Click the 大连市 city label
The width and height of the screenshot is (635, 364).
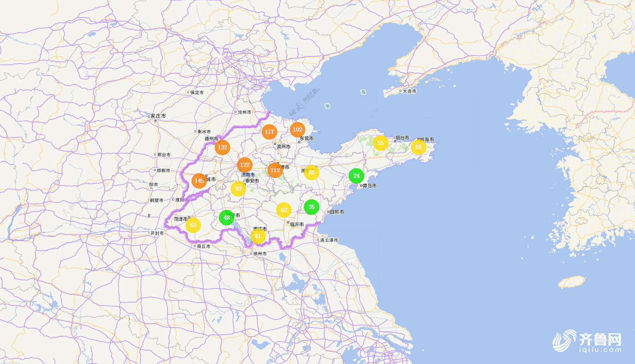pos(409,91)
